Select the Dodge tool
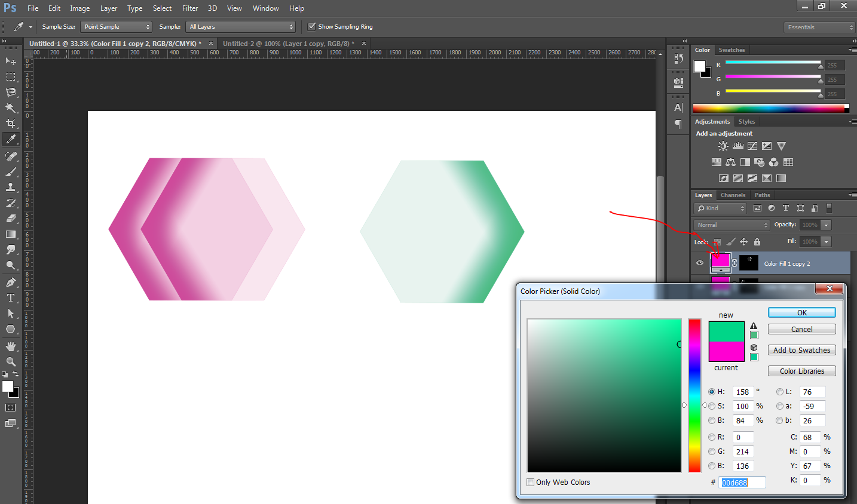 tap(11, 265)
